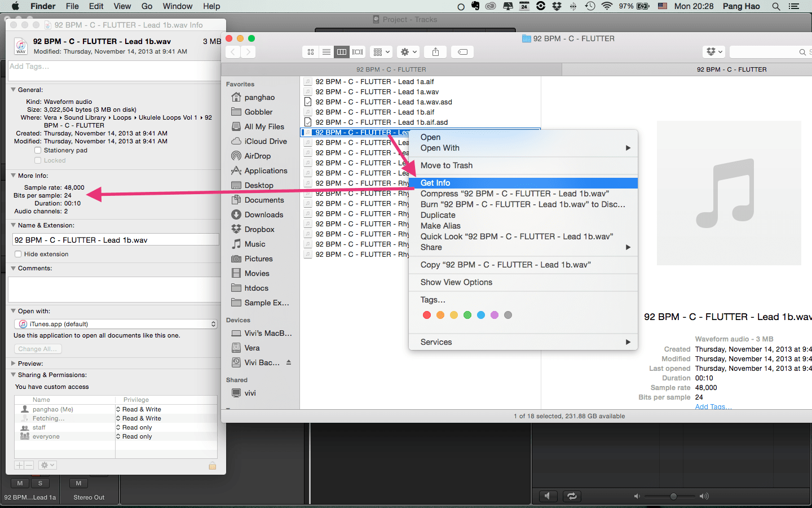Open Notification Center in the menu bar
This screenshot has height=508, width=812.
coord(794,6)
